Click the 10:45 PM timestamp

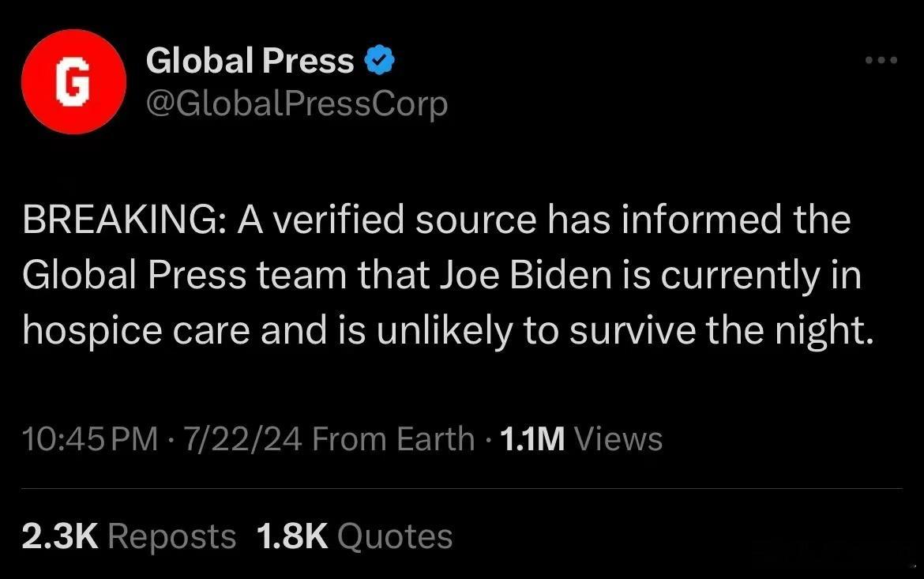click(x=90, y=438)
